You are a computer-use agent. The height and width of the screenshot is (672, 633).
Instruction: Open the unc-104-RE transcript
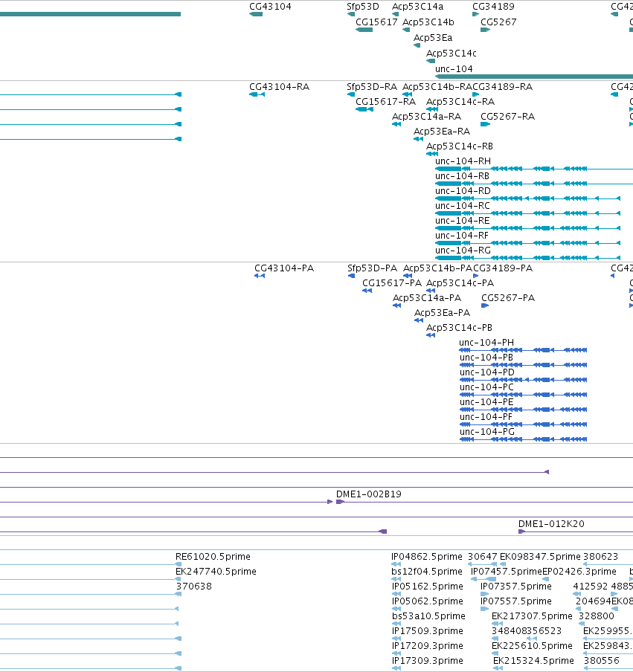point(527,228)
